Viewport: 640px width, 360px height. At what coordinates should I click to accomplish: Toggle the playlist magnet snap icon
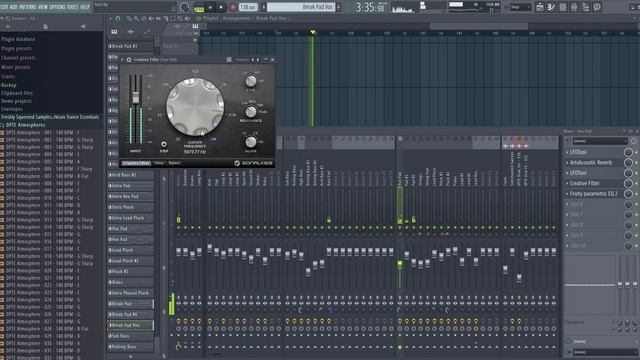(x=118, y=18)
